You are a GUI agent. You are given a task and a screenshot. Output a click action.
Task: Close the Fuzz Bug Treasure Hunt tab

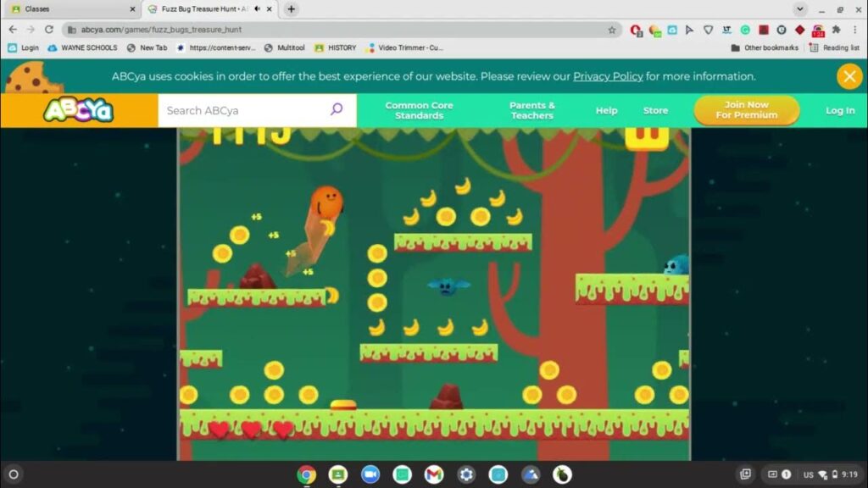(269, 8)
